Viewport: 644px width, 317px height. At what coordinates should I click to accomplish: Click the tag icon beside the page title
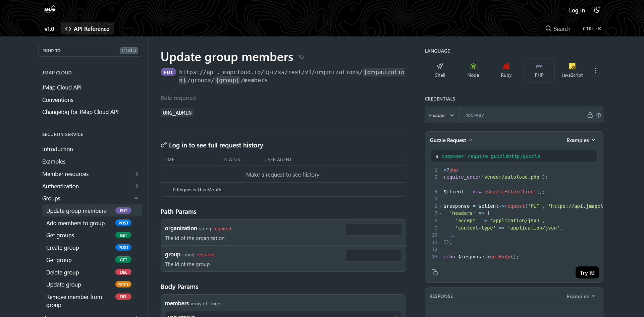point(302,57)
